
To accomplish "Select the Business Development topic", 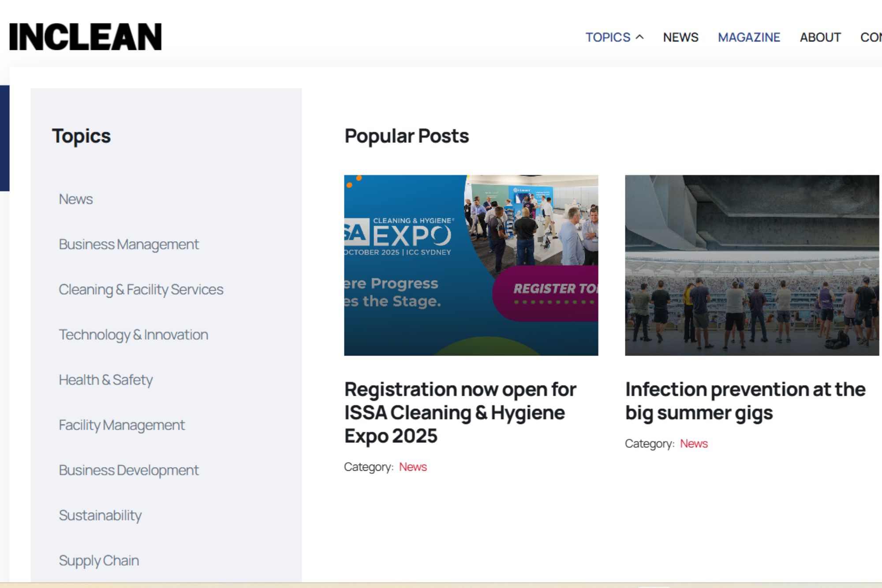I will point(129,470).
